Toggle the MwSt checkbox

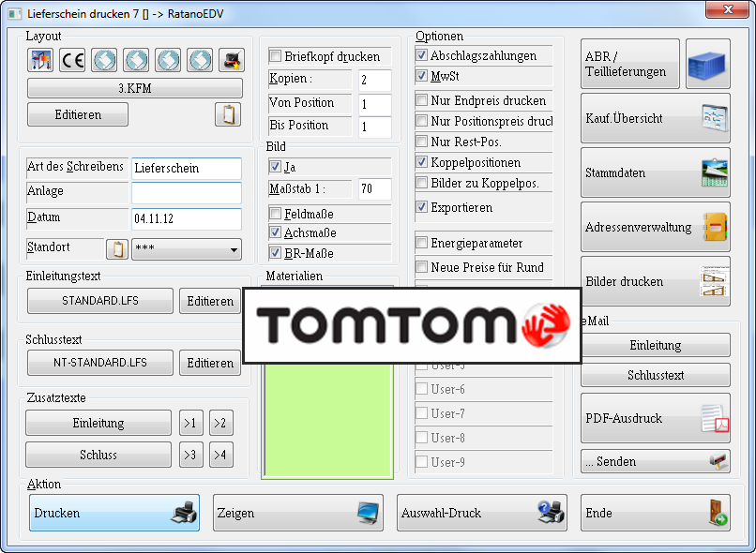(422, 76)
